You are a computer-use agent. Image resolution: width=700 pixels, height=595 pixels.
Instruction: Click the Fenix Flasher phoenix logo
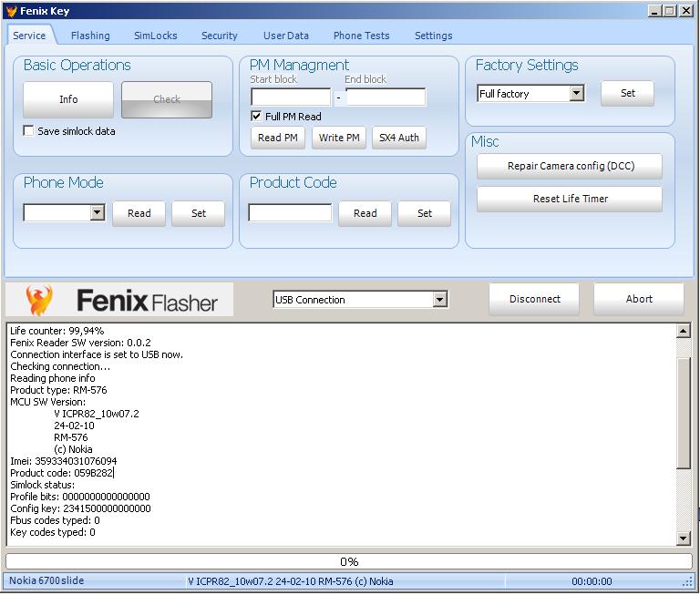39,300
